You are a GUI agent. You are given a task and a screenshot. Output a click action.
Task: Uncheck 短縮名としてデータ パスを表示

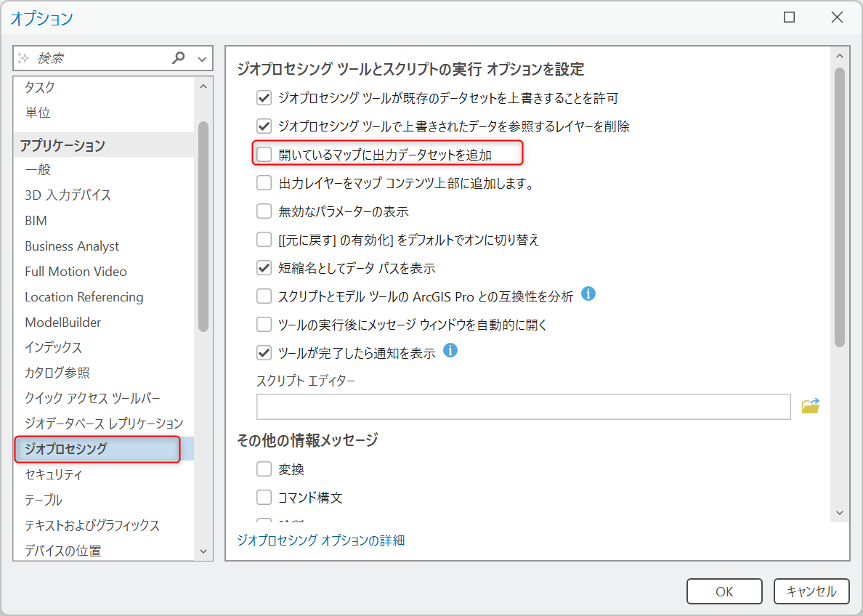click(264, 268)
